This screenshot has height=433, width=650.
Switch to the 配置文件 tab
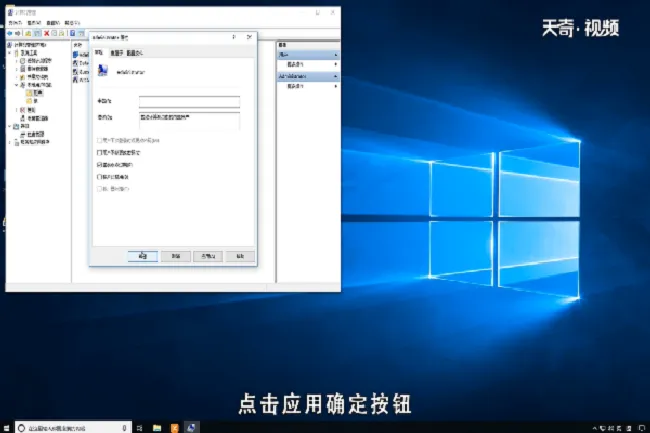coord(135,53)
